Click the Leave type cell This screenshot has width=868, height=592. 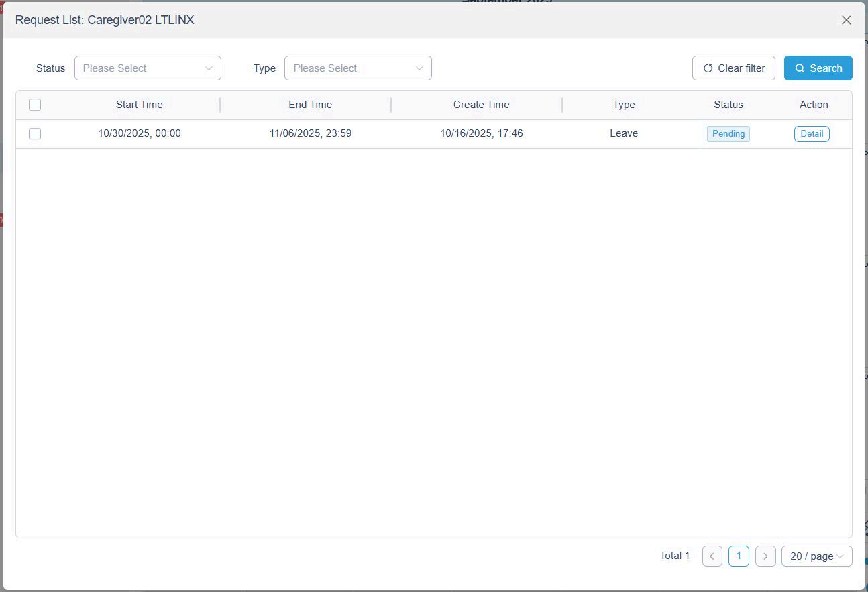(623, 133)
